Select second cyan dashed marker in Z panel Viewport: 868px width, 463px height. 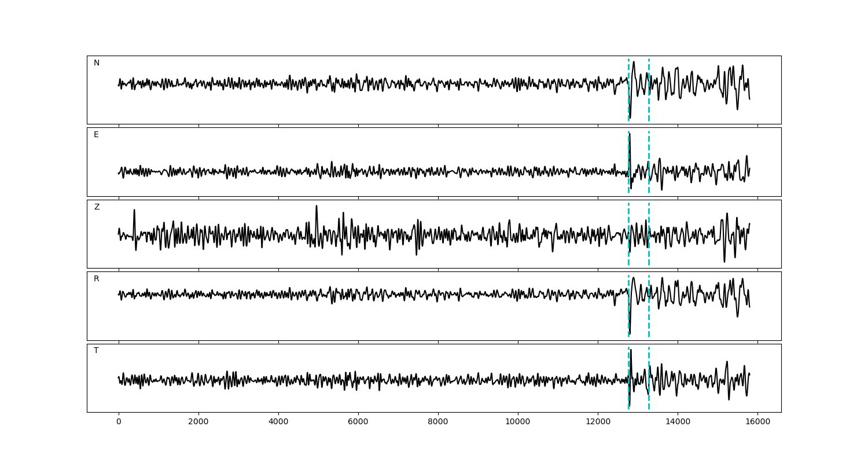tap(649, 249)
